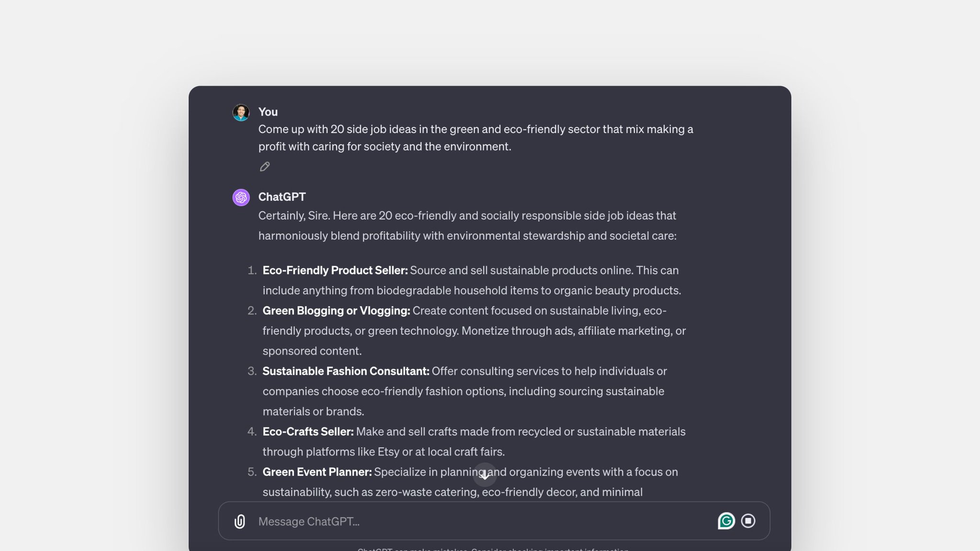Click the "Green Blogging or Vlogging" heading
980x551 pixels.
[336, 310]
